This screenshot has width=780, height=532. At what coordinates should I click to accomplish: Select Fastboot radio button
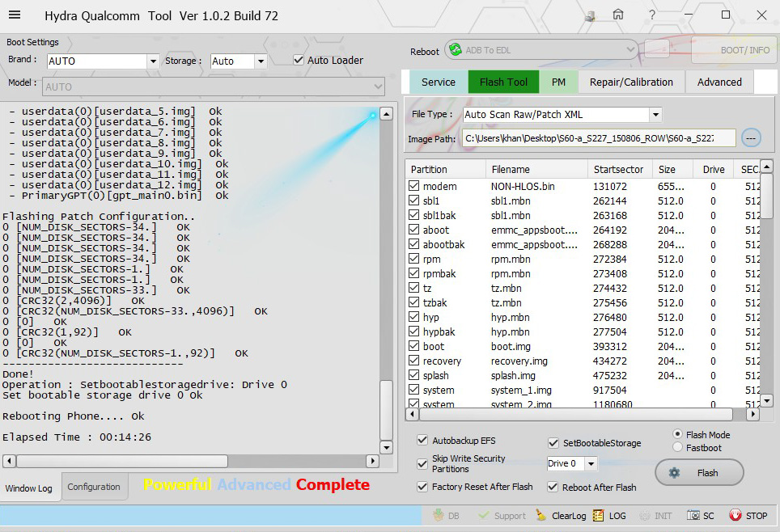pos(677,447)
